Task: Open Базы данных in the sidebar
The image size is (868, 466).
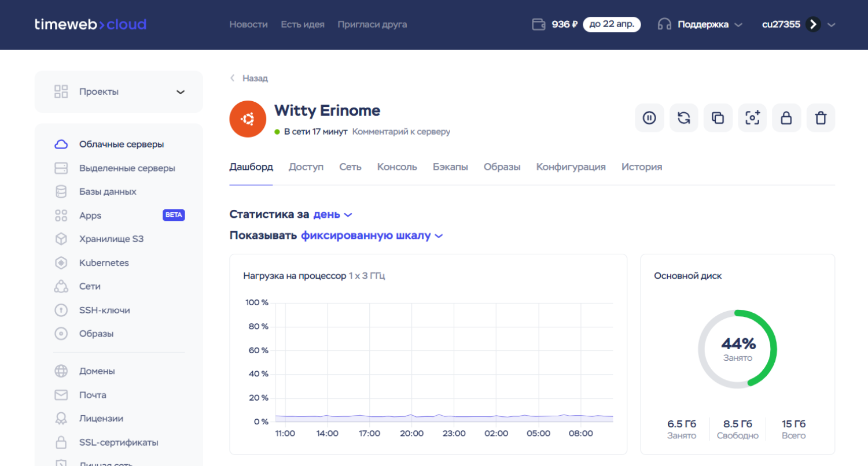Action: point(108,191)
